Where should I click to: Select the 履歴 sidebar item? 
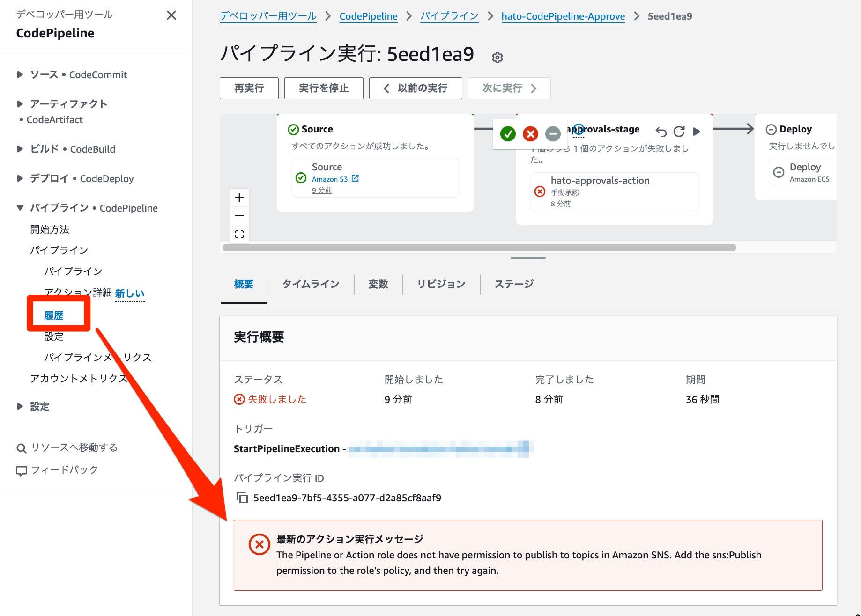(54, 315)
